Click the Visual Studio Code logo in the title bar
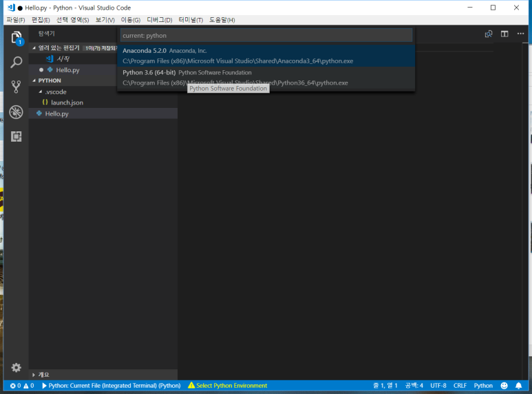The image size is (532, 394). point(11,8)
